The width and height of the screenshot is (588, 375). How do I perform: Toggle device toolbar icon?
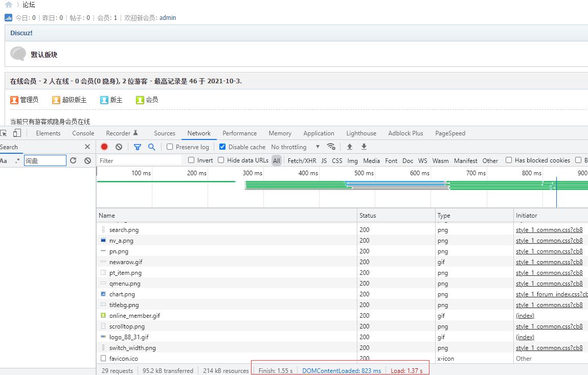[17, 133]
